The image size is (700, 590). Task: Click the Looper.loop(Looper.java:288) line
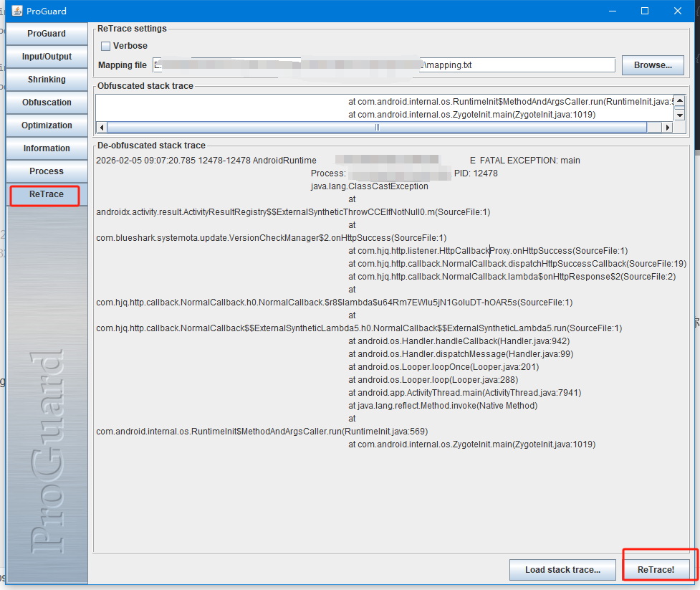pos(433,380)
